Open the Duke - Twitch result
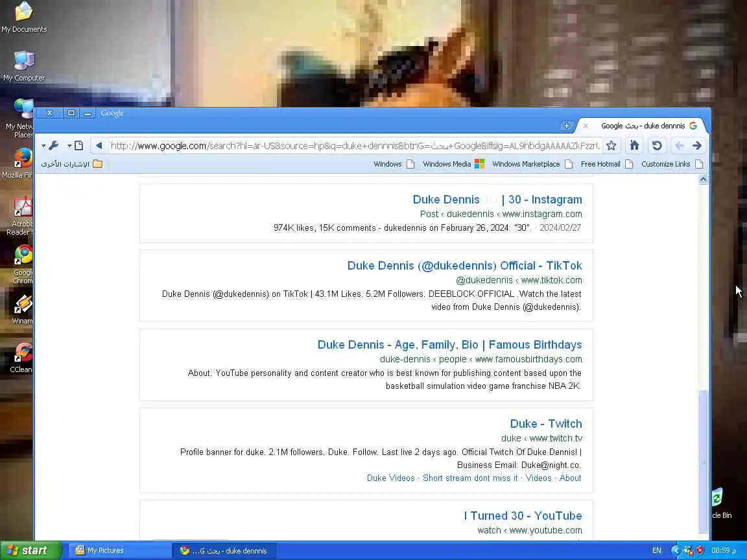 pyautogui.click(x=546, y=424)
